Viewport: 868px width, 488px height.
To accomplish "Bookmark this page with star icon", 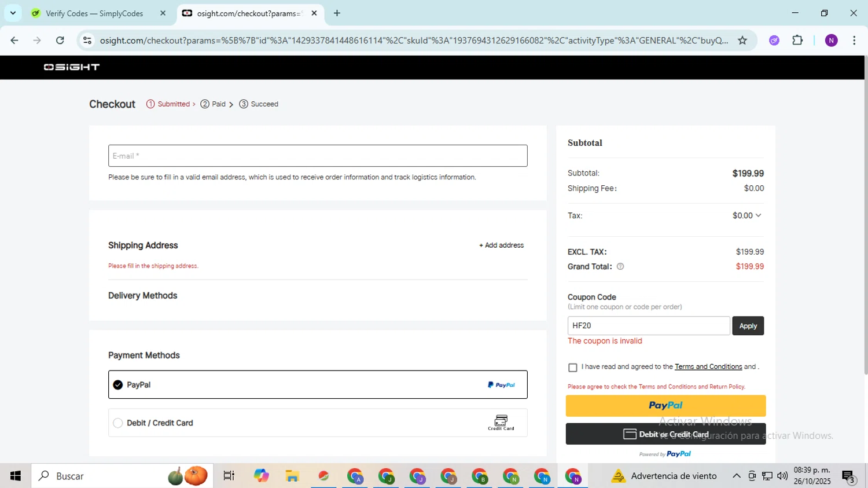I will coord(742,41).
